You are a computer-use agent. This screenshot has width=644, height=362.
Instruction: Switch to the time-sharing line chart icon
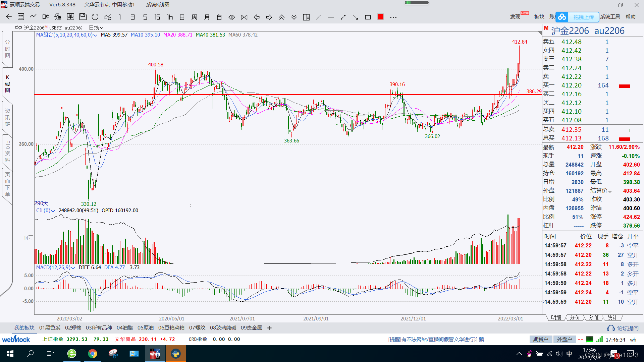click(33, 17)
